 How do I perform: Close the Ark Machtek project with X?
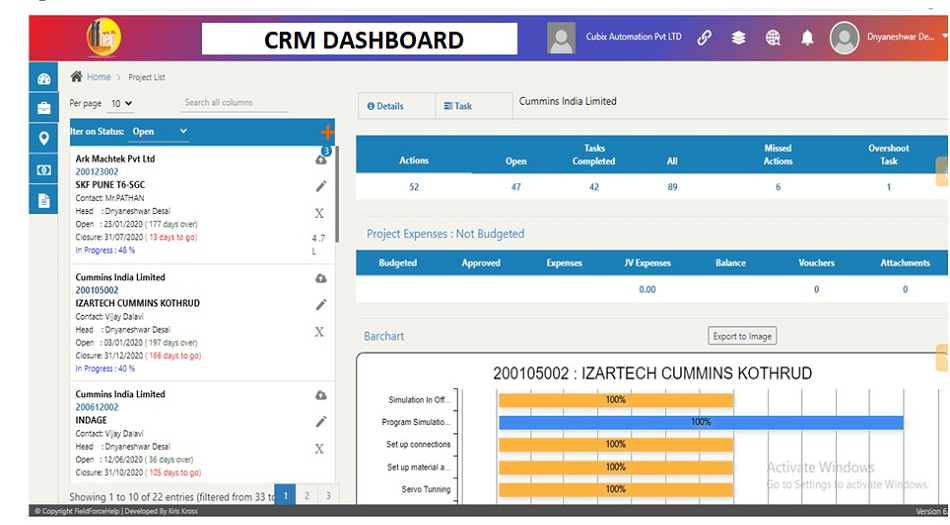point(319,213)
